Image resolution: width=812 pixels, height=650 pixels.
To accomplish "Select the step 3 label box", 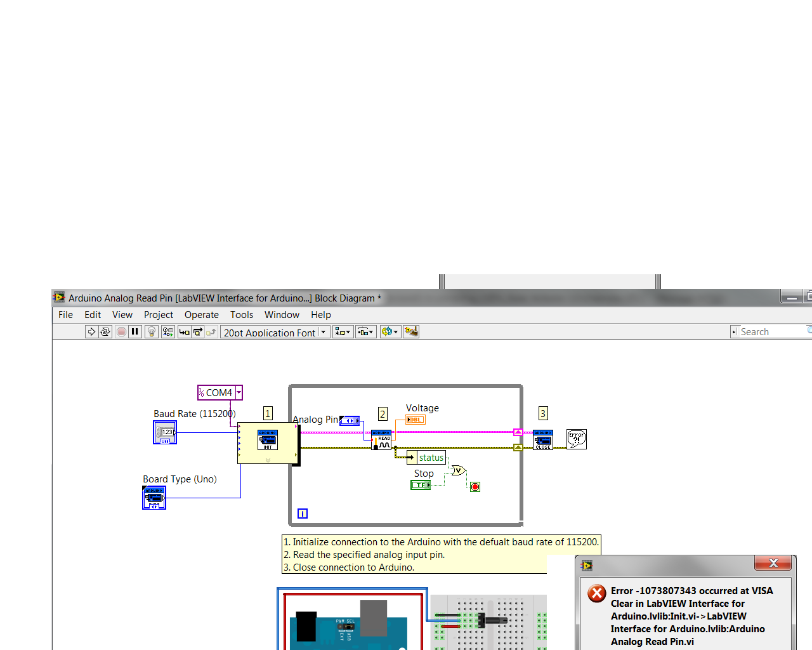I will [x=543, y=414].
